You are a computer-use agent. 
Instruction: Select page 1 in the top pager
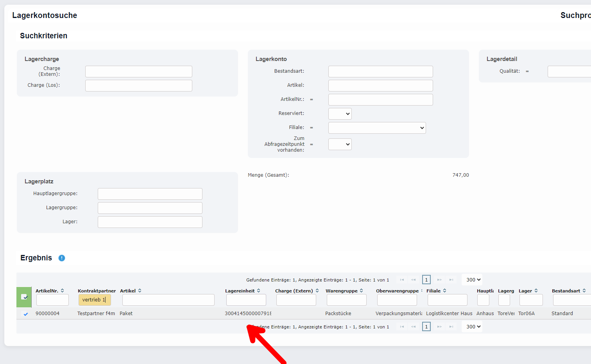pos(426,280)
